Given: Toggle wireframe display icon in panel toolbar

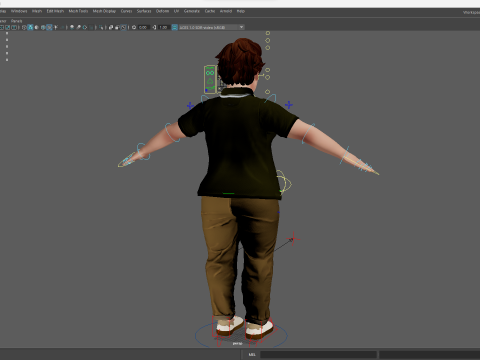Looking at the screenshot, I should pos(24,27).
